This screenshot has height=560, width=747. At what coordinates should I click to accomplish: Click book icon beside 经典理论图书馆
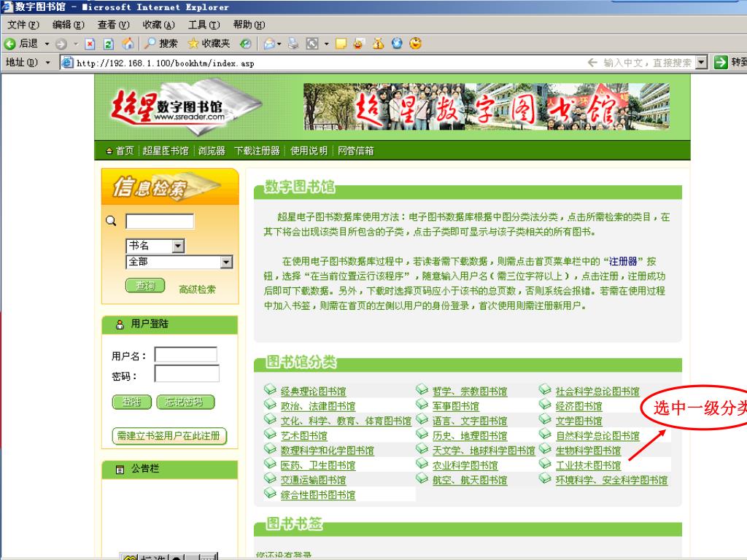270,389
